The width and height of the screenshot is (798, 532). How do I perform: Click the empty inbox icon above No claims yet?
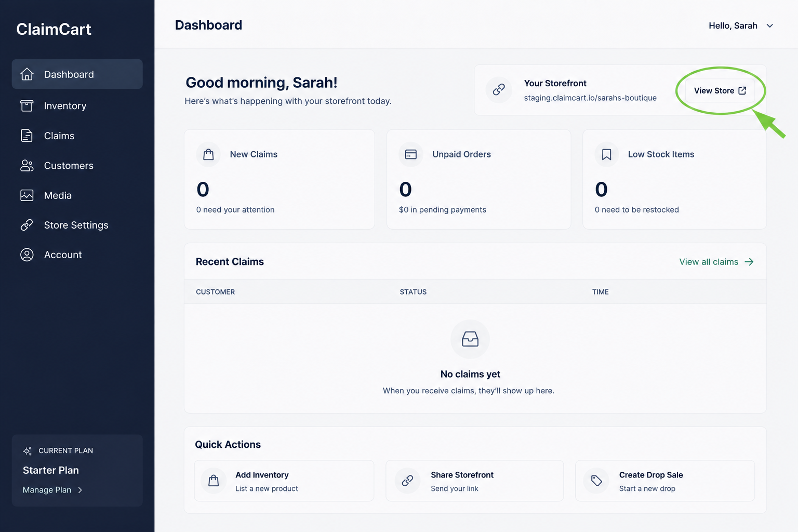470,339
